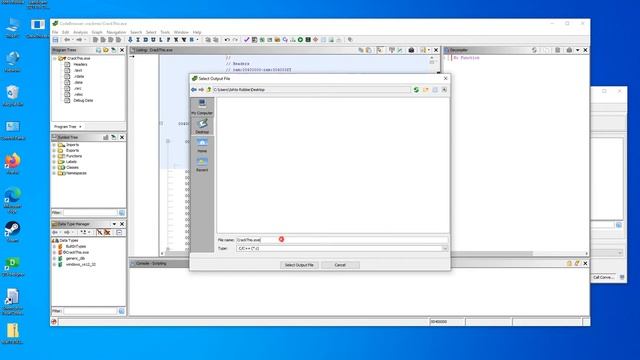
Task: Expand the Classes folder in Symbol Tree
Action: pyautogui.click(x=54, y=167)
